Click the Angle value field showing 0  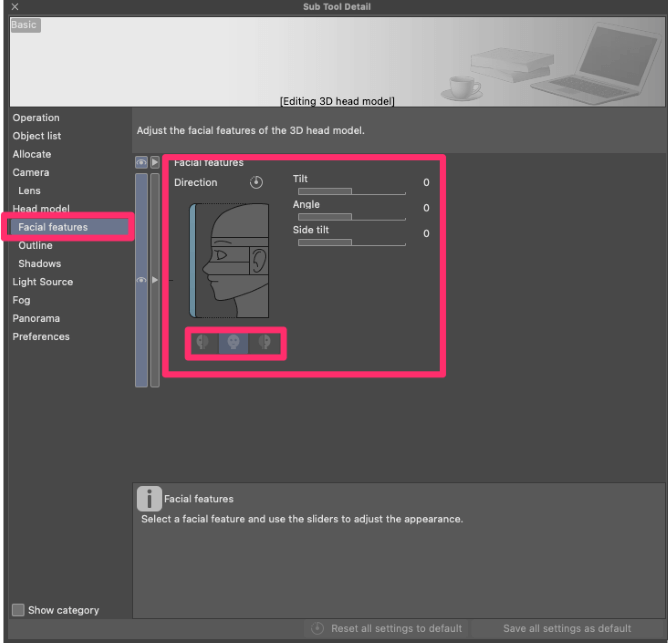(426, 208)
